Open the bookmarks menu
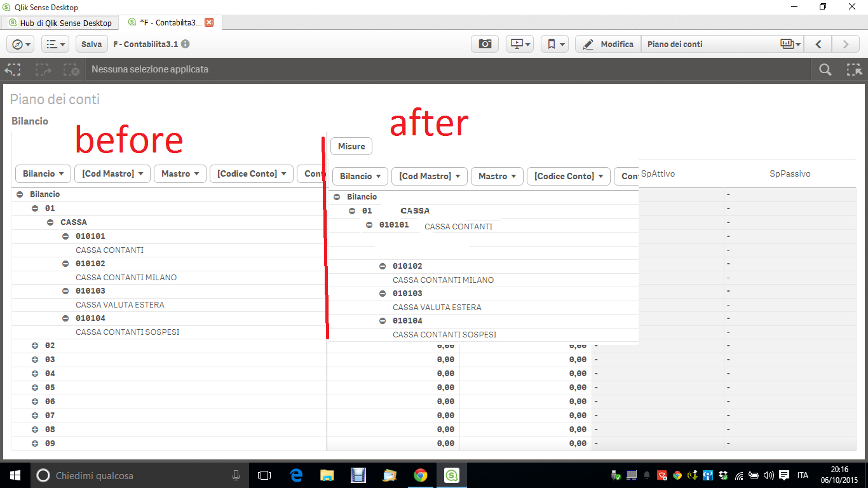 tap(554, 44)
